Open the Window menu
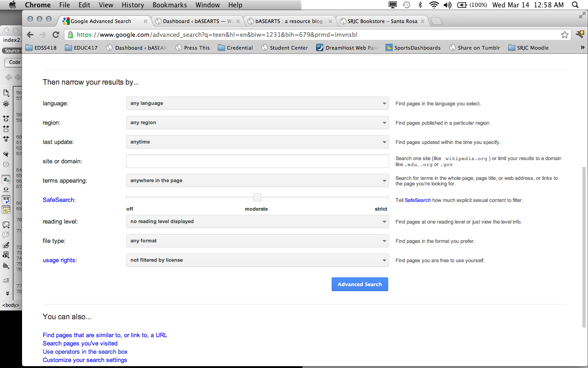The width and height of the screenshot is (588, 368). 208,5
